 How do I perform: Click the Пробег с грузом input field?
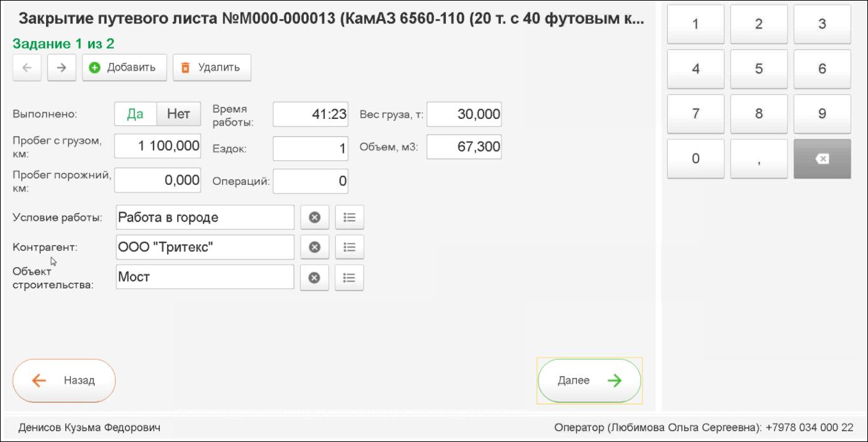point(157,146)
